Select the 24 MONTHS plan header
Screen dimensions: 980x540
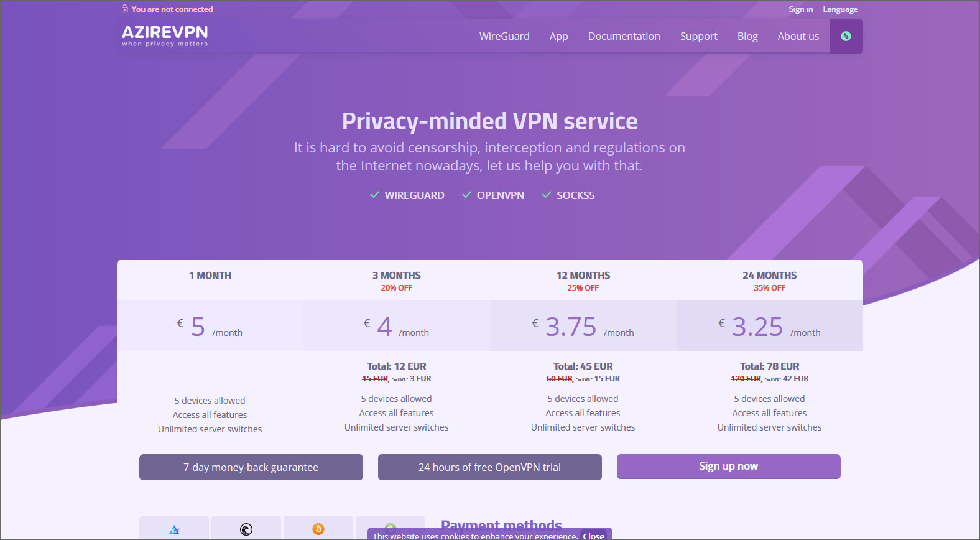[x=770, y=275]
